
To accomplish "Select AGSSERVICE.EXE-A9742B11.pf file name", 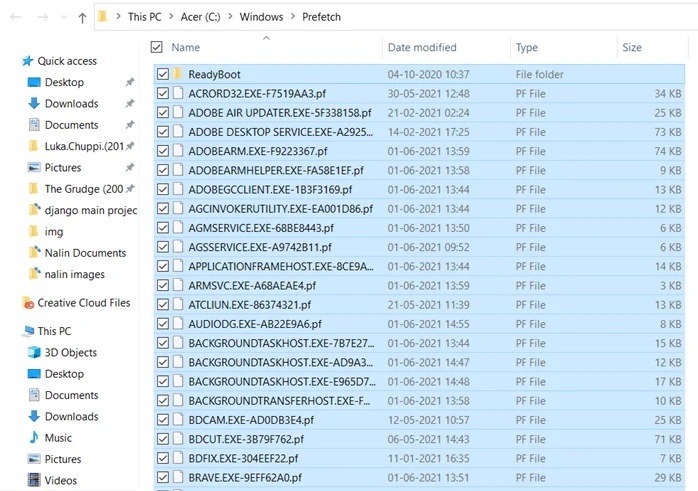I will tap(260, 248).
